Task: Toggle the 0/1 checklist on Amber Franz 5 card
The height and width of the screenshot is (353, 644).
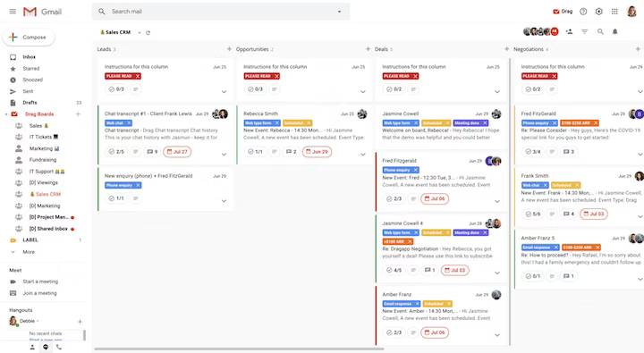Action: point(533,276)
